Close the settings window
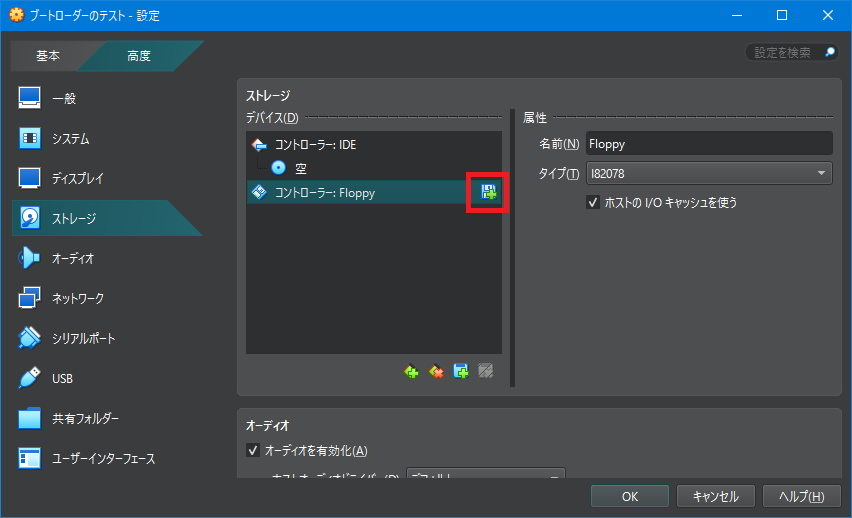This screenshot has width=852, height=518. pos(828,15)
